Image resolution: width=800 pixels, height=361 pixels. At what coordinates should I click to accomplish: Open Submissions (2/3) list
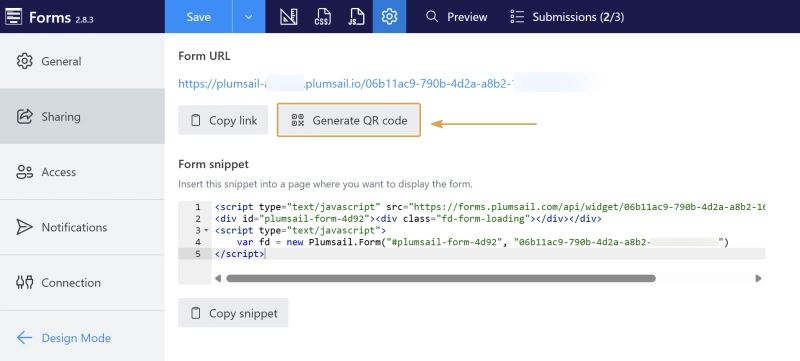click(x=567, y=17)
